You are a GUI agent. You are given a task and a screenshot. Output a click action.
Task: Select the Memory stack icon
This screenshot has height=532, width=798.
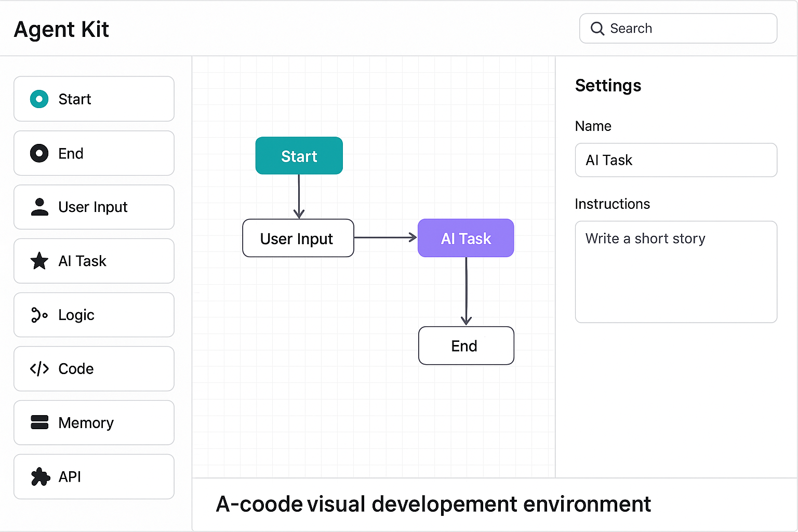(39, 422)
